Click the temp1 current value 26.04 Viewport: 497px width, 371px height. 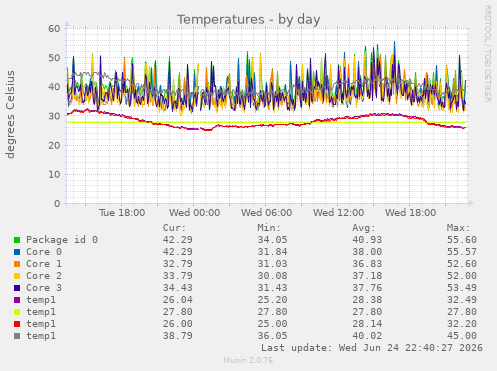point(178,300)
